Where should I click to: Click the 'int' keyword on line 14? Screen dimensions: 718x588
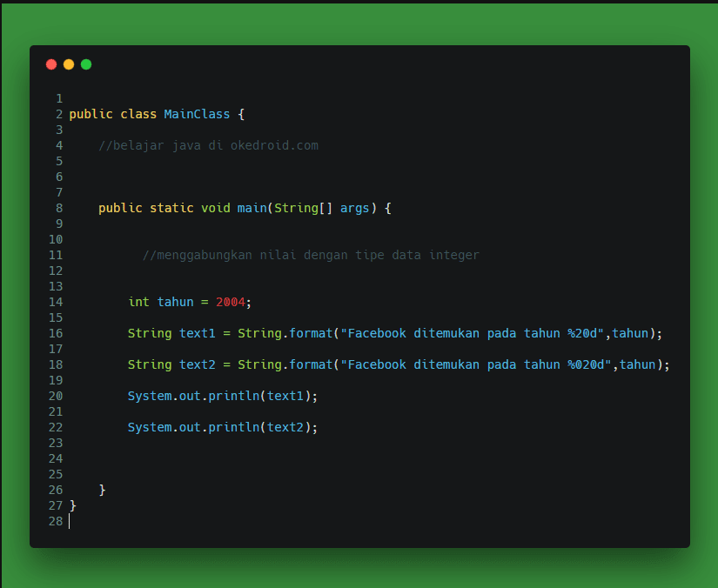[138, 302]
